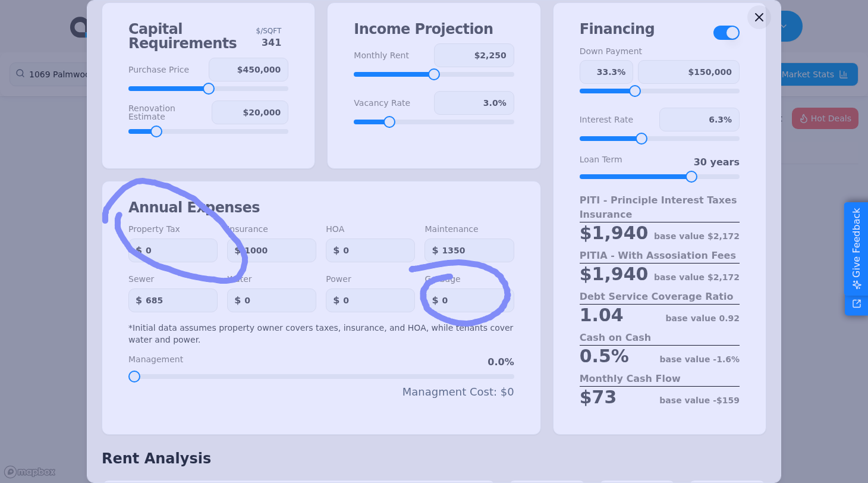
Task: Click the Give Feedback sparkle icon
Action: tap(856, 284)
